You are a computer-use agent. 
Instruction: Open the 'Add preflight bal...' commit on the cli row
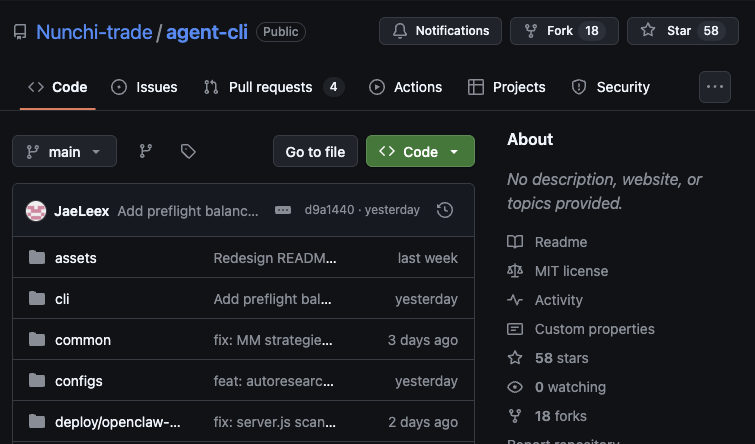(x=273, y=299)
